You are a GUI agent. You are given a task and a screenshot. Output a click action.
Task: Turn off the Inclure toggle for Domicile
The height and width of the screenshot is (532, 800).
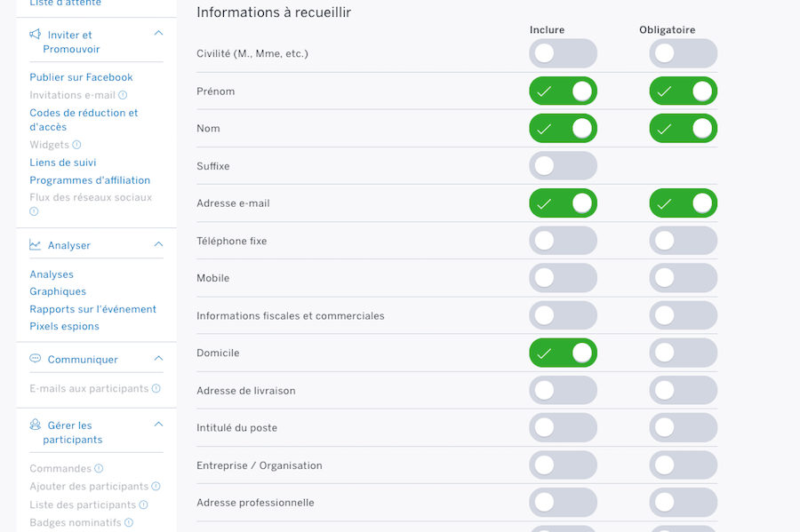pos(563,353)
